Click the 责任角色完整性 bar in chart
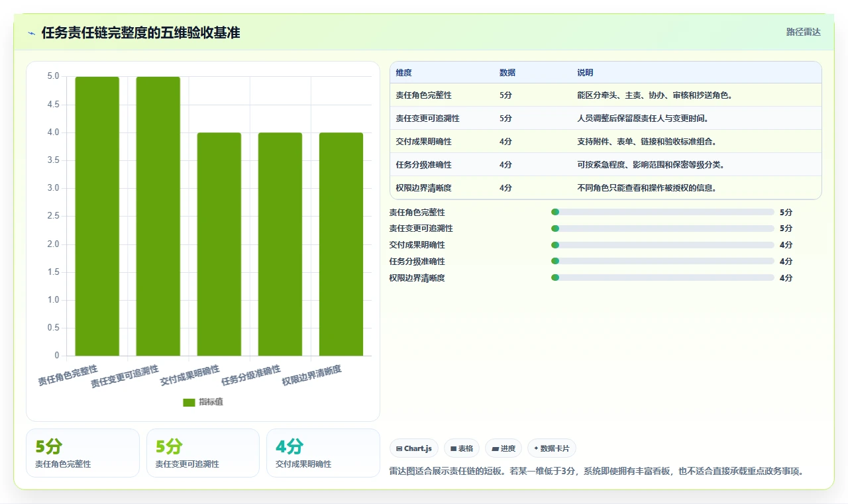The height and width of the screenshot is (504, 848). [x=97, y=216]
